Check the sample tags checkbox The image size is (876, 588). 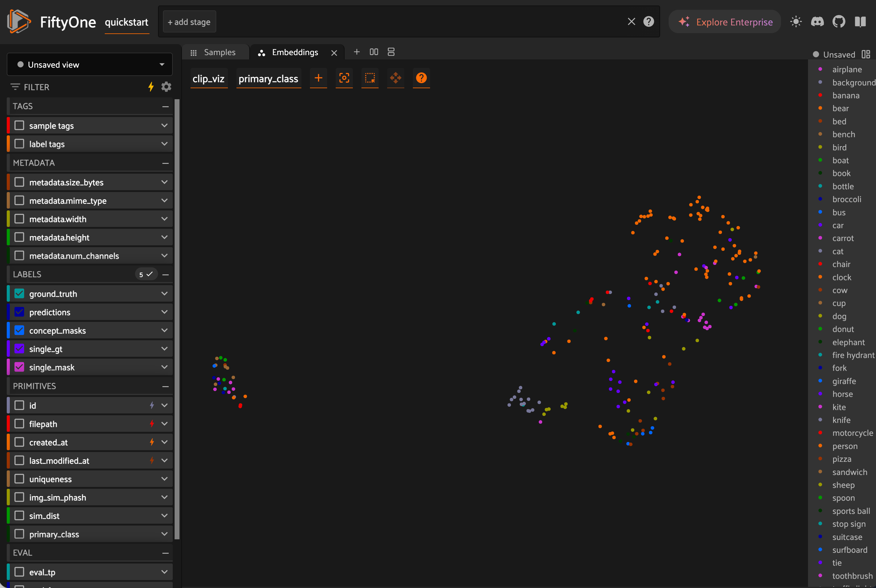(19, 126)
